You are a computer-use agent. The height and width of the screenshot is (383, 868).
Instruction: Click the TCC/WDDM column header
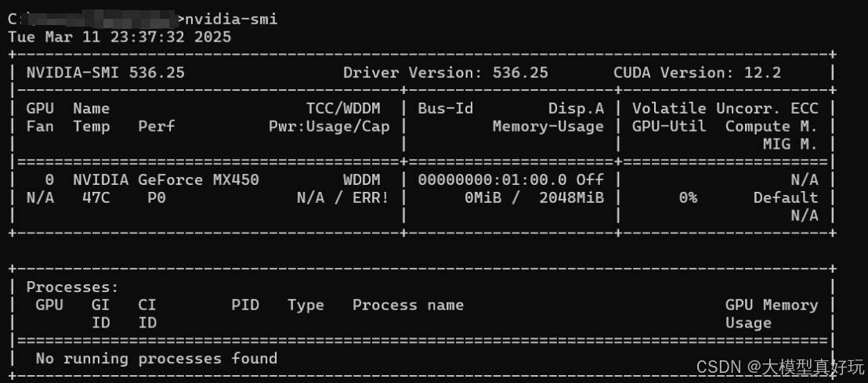343,109
